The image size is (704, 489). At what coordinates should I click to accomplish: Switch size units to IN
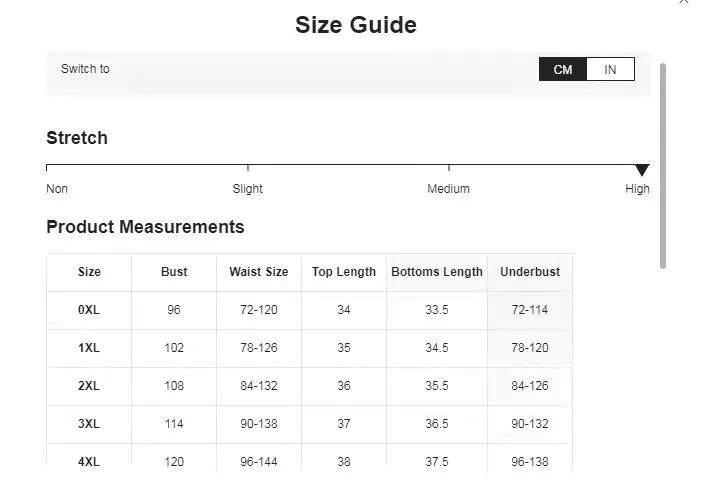(610, 69)
